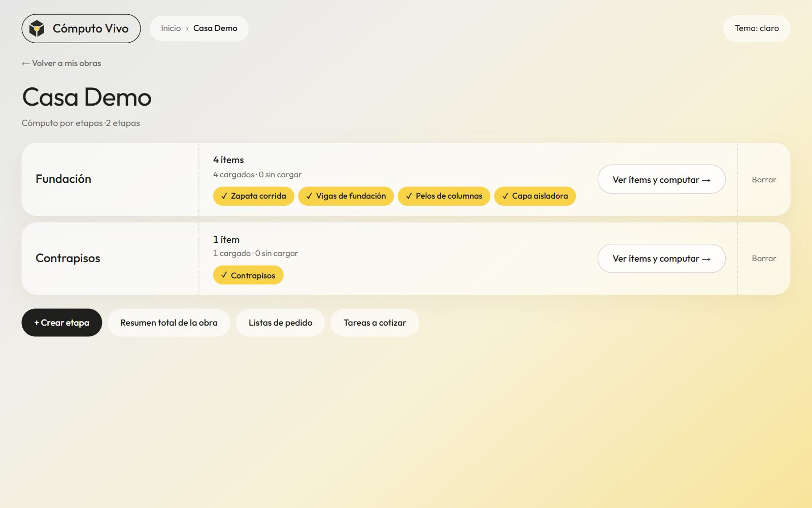Open Resumen total de la obra
Image resolution: width=812 pixels, height=508 pixels.
169,323
